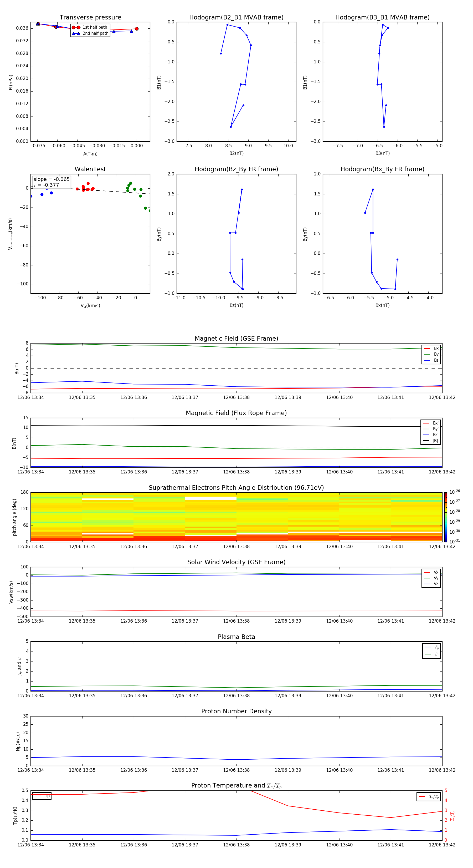Click the 'A(T·m)' x-axis label
The image size is (473, 868).
pyautogui.click(x=90, y=154)
